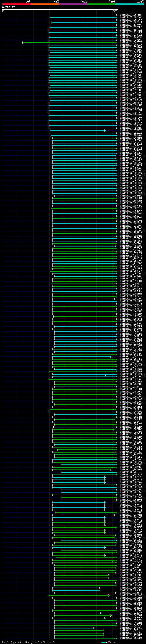Select hit label UniRef100_O14049
The height and width of the screenshot is (644, 146).
pos(131,572)
